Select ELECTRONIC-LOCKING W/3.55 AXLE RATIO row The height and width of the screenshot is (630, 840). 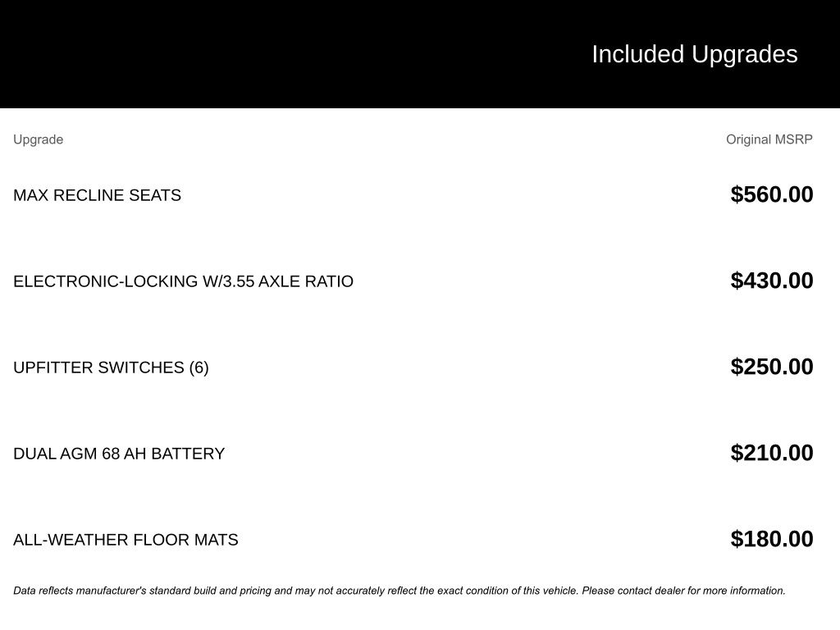[413, 281]
